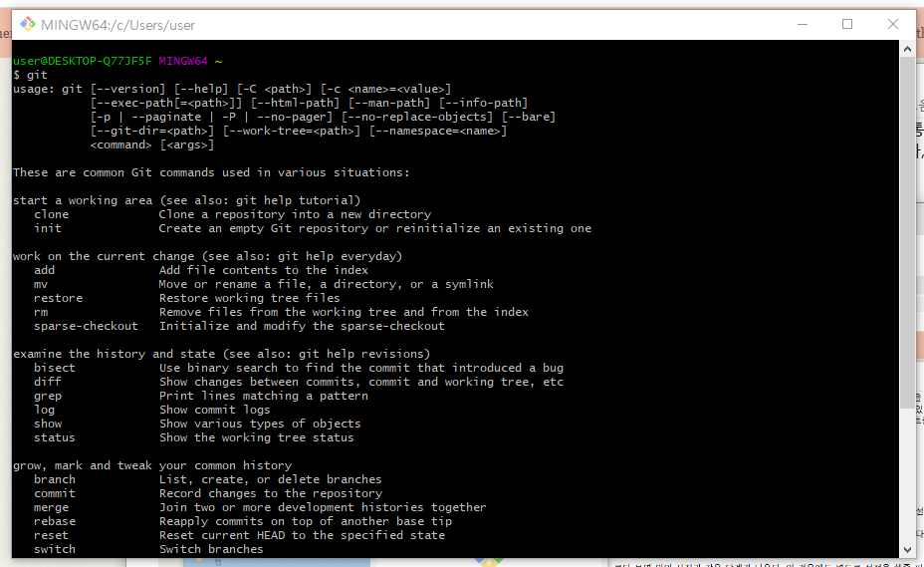Click the '<command> [<args>]' usage line
Viewport: 924px width, 567px height.
[152, 144]
